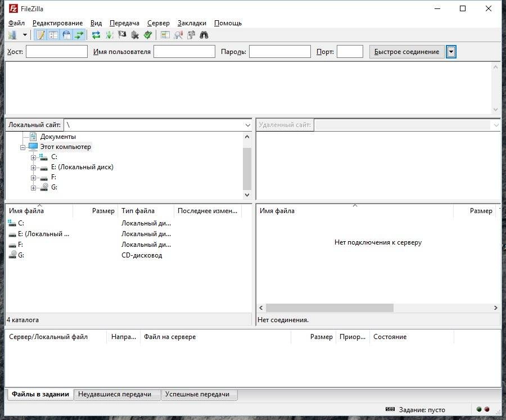Expand C: drive in tree
Viewport: 506px width, 420px height.
point(33,157)
